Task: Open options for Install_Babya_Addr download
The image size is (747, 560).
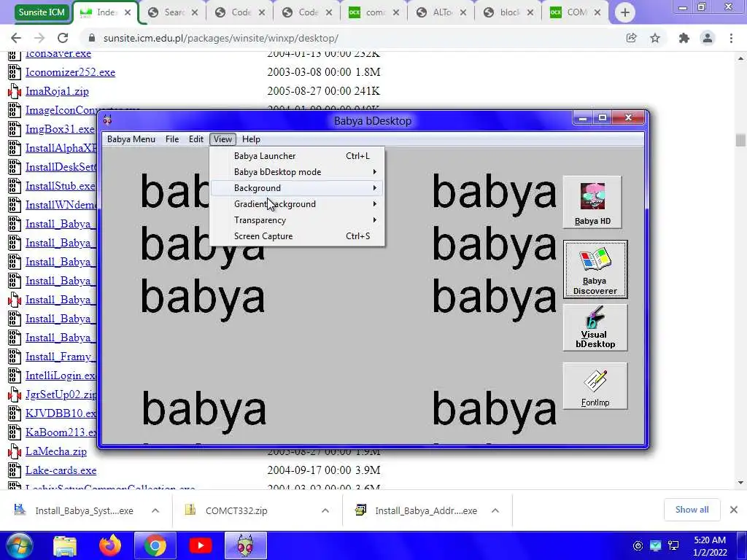Action: [x=495, y=510]
